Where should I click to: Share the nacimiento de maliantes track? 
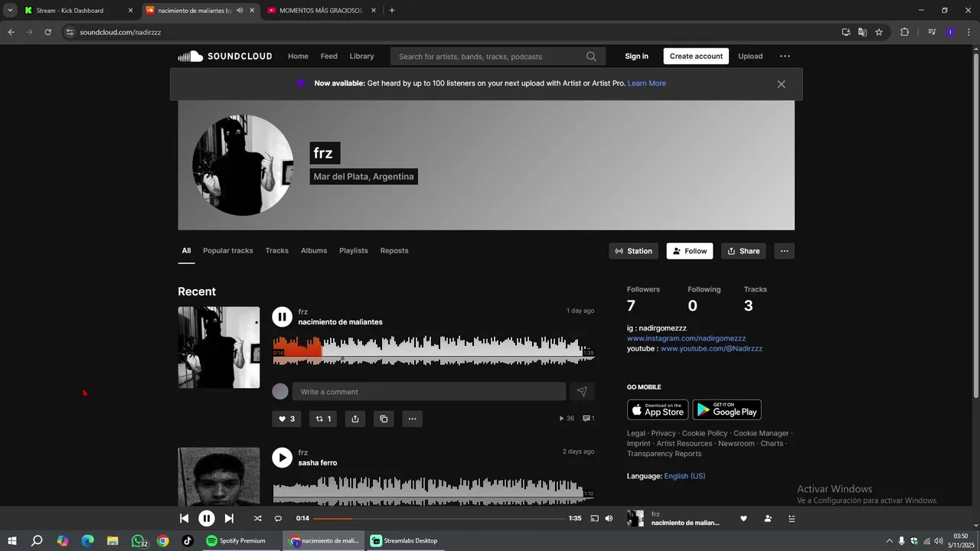[354, 419]
